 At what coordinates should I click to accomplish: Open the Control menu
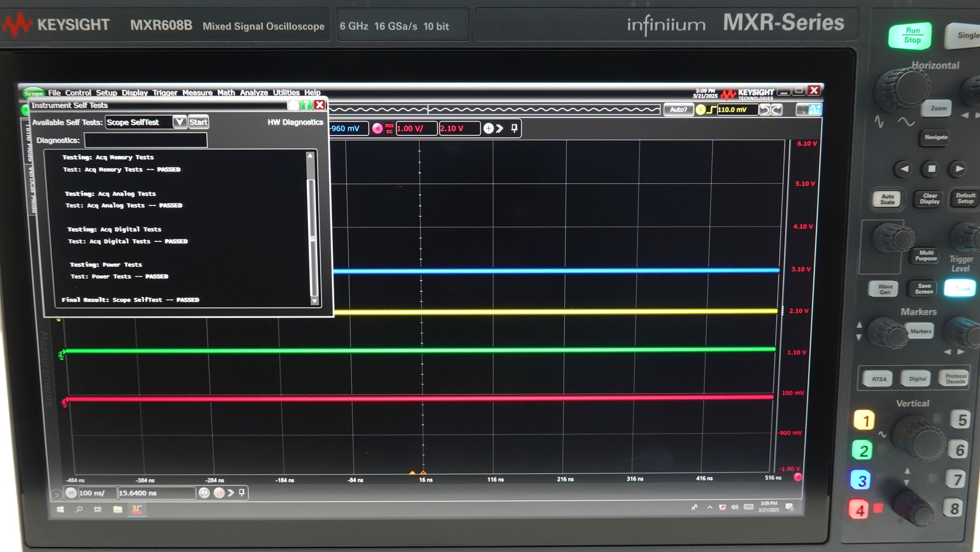[x=78, y=92]
